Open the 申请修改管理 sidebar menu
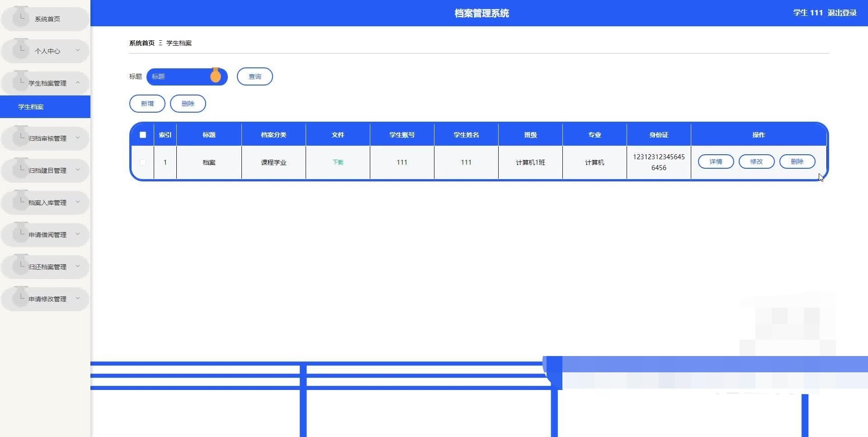Screen dimensions: 868x437 click(45, 299)
